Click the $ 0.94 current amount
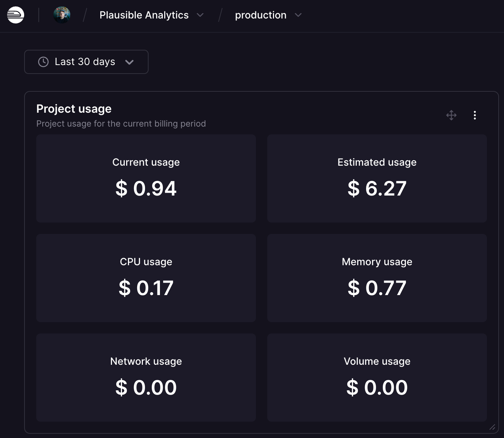The width and height of the screenshot is (504, 438). coord(146,188)
